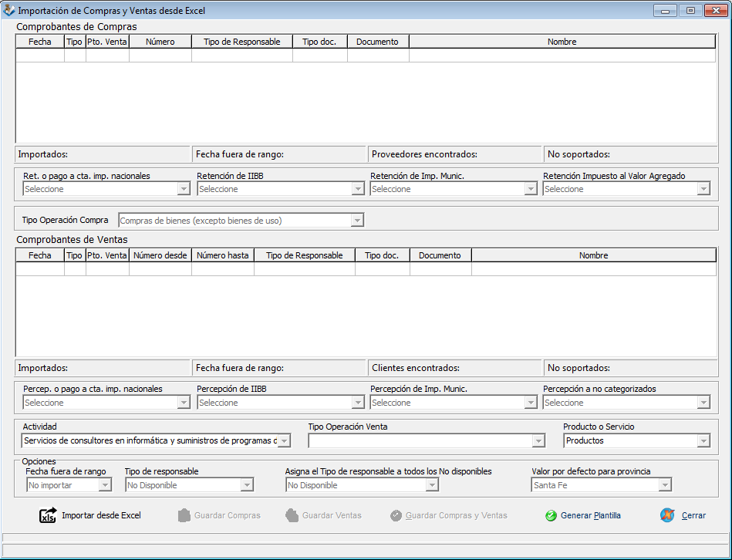The width and height of the screenshot is (732, 560).
Task: Click the Nombre column header in Ventas grid
Action: tap(593, 255)
